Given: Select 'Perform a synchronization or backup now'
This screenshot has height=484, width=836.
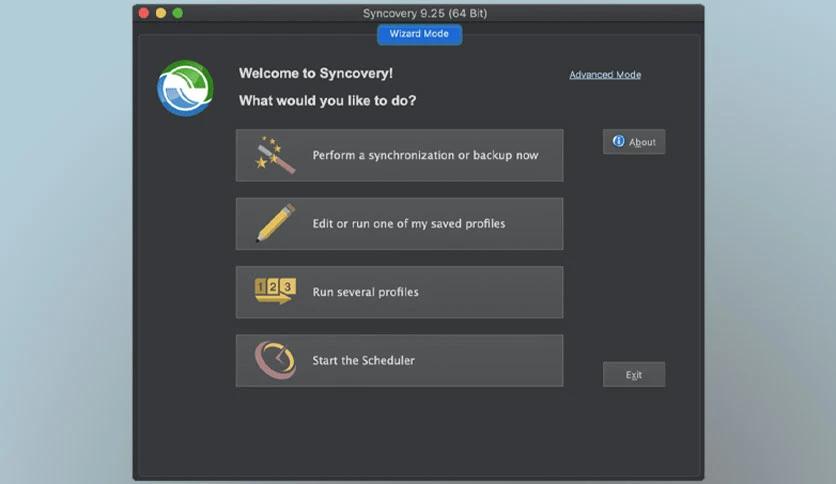Looking at the screenshot, I should [x=425, y=155].
